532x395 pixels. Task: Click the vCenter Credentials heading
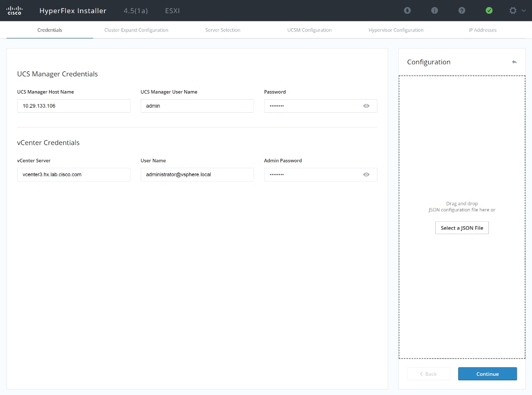coord(48,143)
